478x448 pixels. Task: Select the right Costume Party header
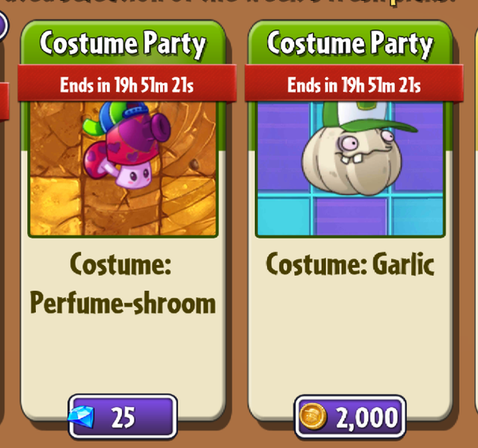[x=350, y=44]
